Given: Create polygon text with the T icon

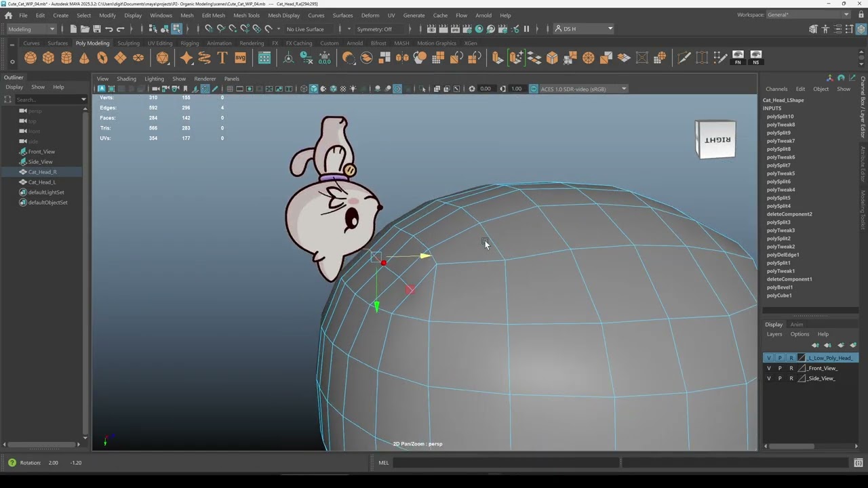Looking at the screenshot, I should (222, 58).
